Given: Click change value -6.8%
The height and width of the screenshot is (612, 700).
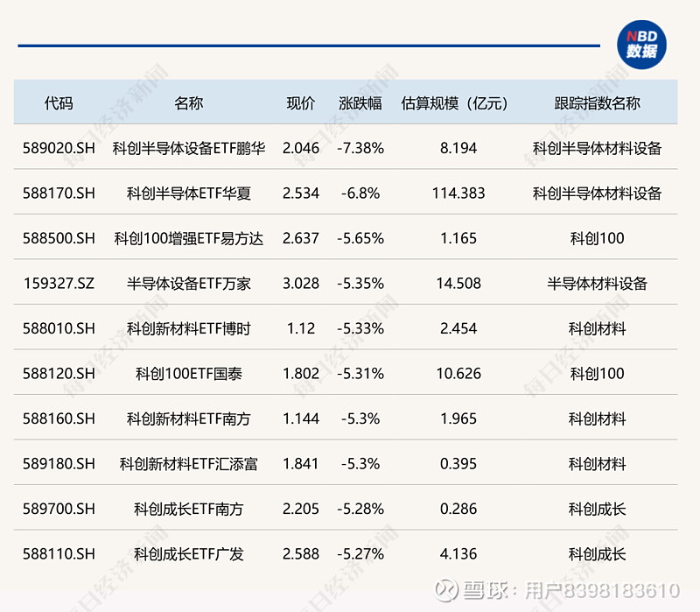Looking at the screenshot, I should point(360,193).
